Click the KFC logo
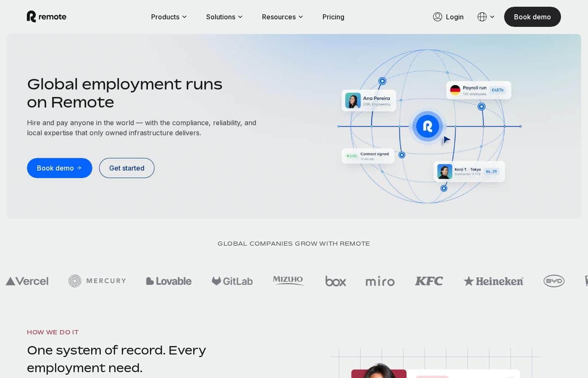This screenshot has height=378, width=588. click(429, 281)
